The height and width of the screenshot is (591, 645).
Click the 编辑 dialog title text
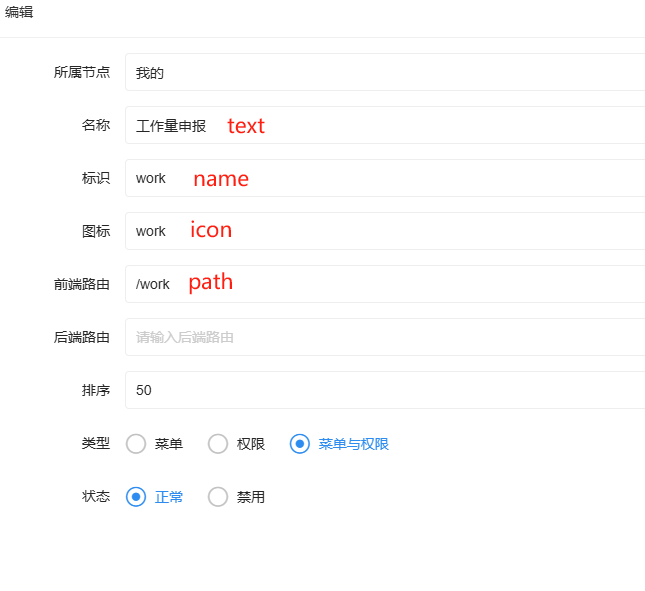(19, 12)
